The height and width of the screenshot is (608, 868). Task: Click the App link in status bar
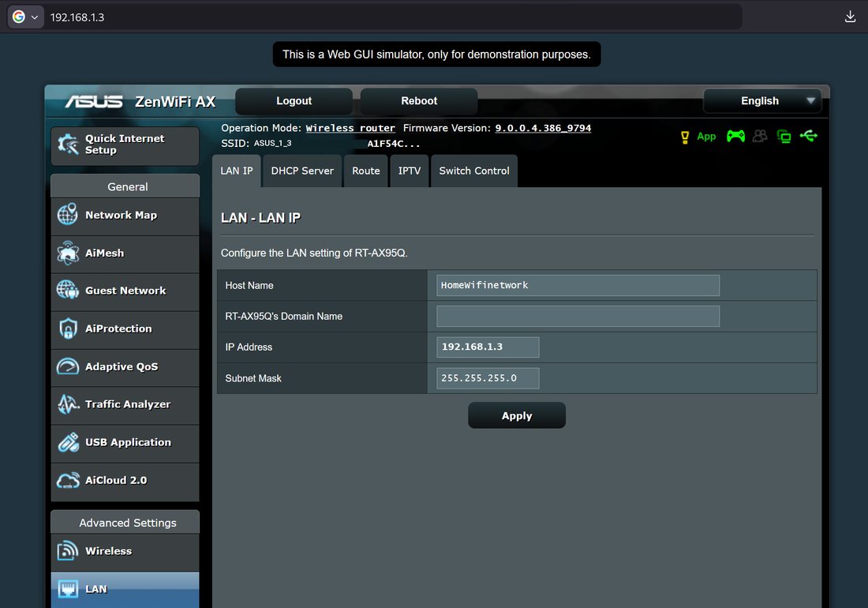click(706, 137)
